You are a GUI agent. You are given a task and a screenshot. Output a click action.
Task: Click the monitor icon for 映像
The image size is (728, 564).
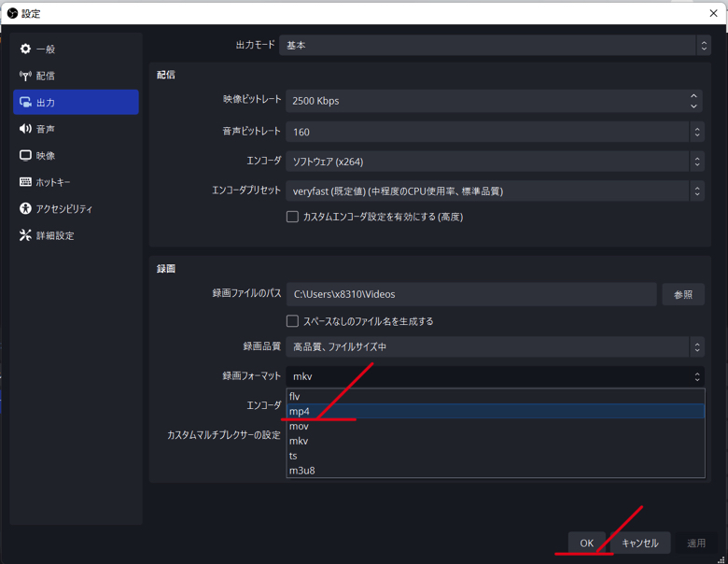(25, 155)
